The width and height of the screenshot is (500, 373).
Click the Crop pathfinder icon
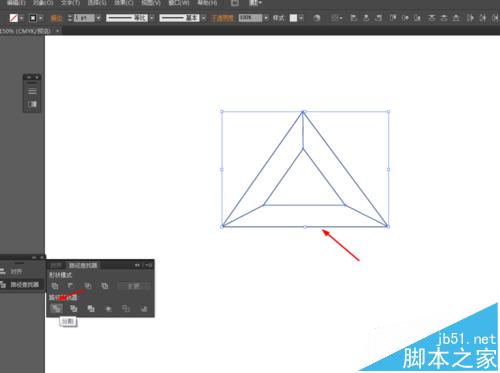pos(108,309)
